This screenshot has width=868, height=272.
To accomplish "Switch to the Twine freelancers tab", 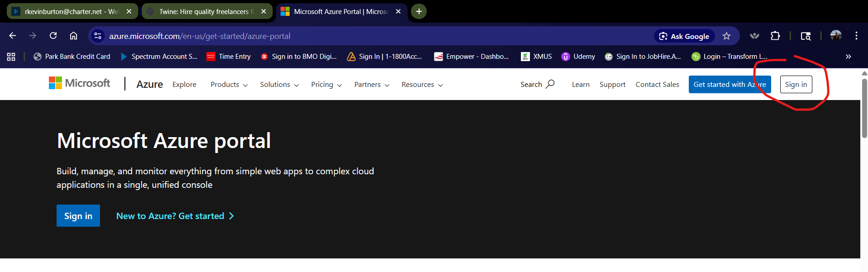I will pyautogui.click(x=207, y=11).
